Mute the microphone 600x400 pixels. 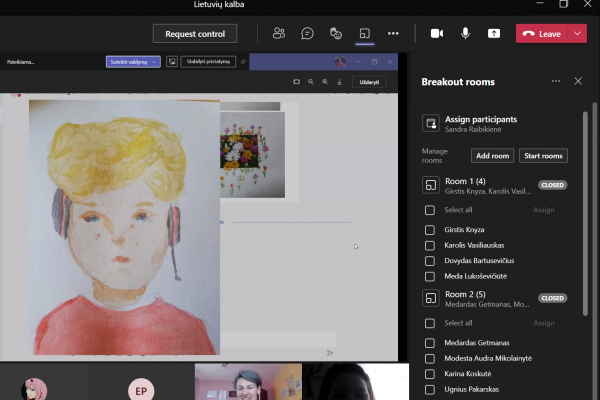(465, 34)
